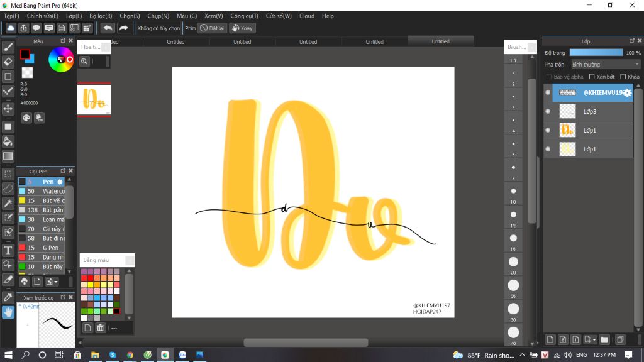Select the Watercolor brush in the list
Image resolution: width=644 pixels, height=362 pixels.
pyautogui.click(x=42, y=191)
